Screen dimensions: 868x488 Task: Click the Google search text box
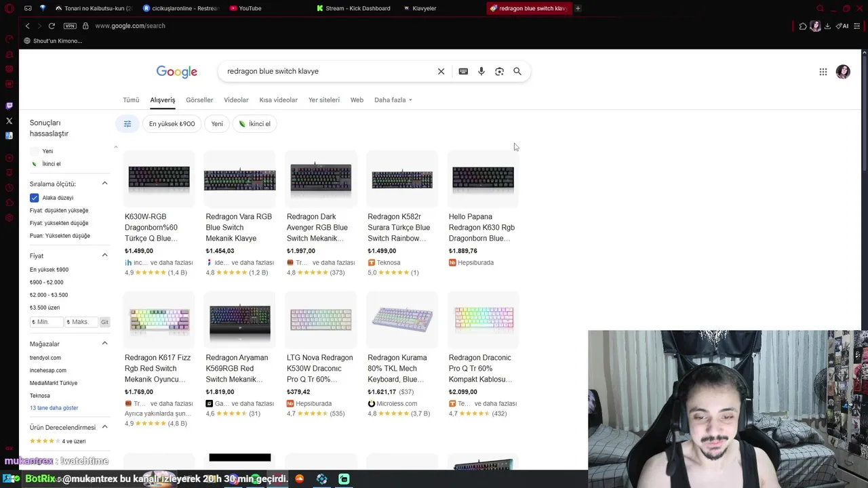(x=329, y=71)
